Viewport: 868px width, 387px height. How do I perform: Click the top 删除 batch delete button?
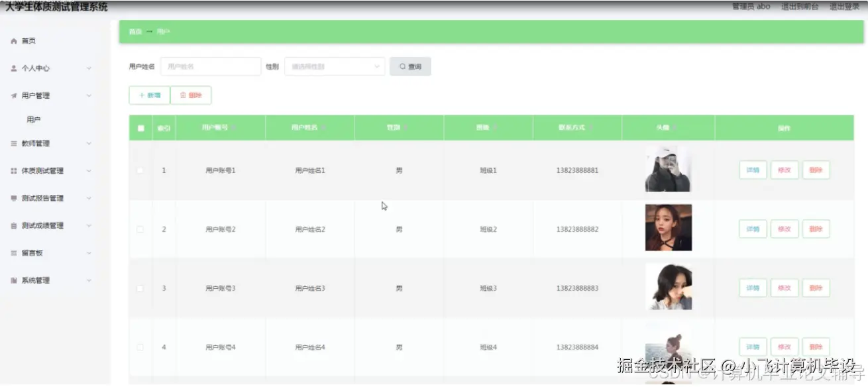pos(191,95)
